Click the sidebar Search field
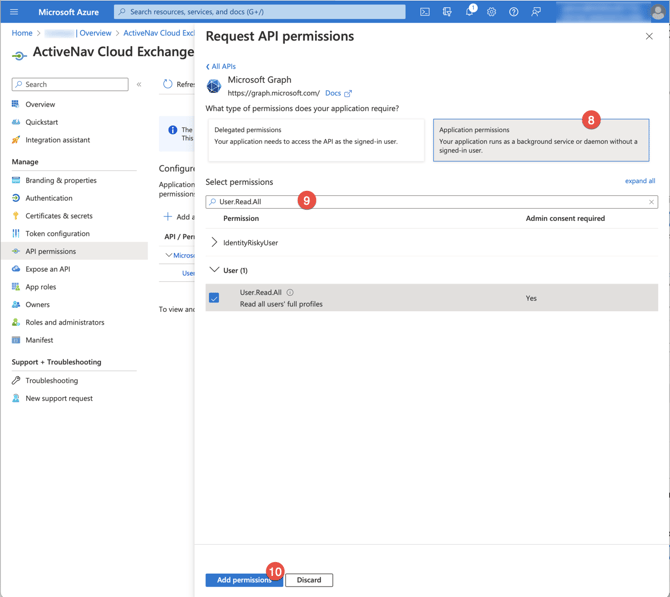 [x=70, y=84]
